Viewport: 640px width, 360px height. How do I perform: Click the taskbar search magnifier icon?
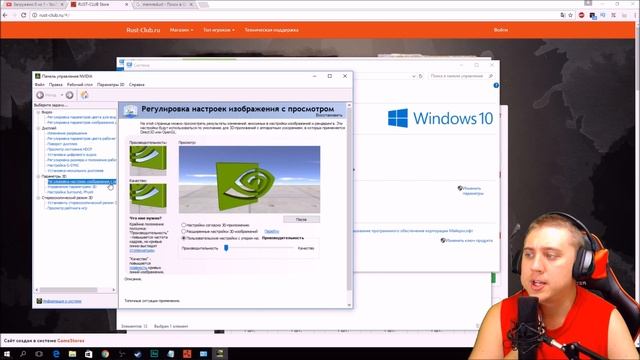pos(23,354)
